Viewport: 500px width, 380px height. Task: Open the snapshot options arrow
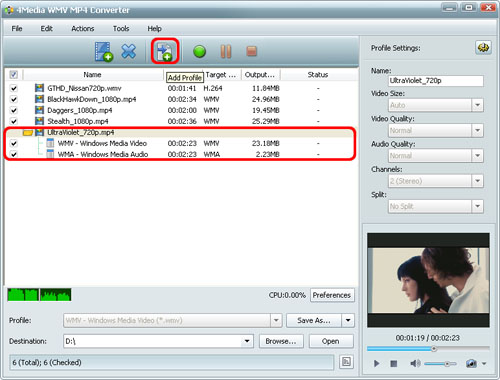[x=484, y=363]
